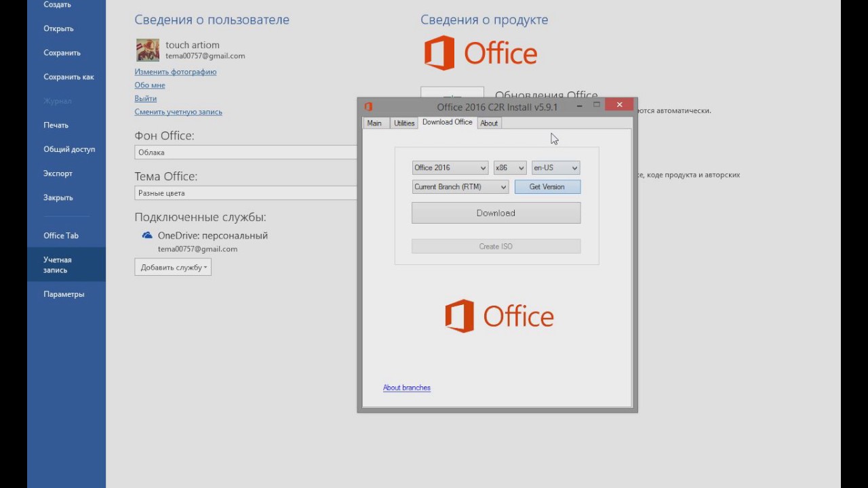The height and width of the screenshot is (488, 868).
Task: Click the Выйти sign-out link
Action: pyautogui.click(x=146, y=98)
